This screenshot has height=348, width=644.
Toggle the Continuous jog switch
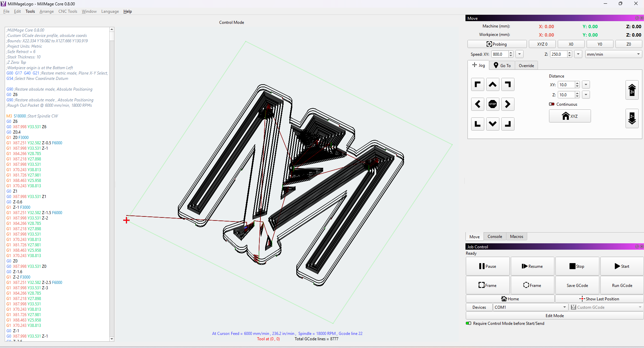(x=552, y=104)
